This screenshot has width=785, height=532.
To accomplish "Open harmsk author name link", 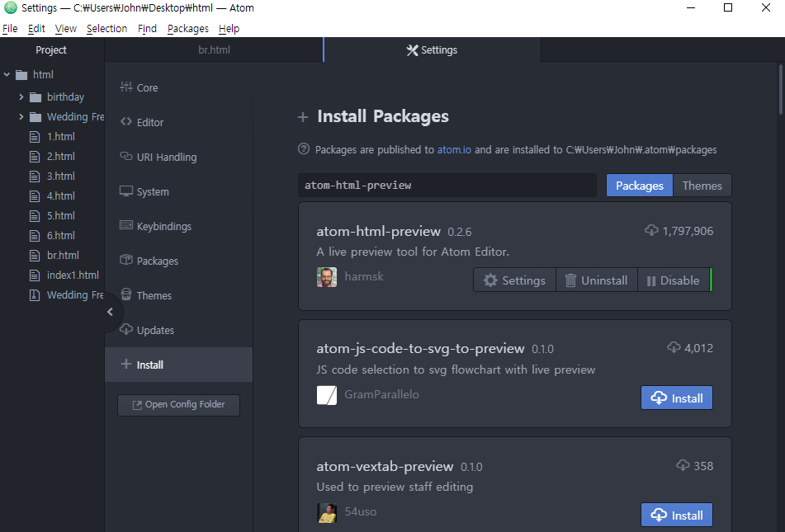I will tap(364, 276).
